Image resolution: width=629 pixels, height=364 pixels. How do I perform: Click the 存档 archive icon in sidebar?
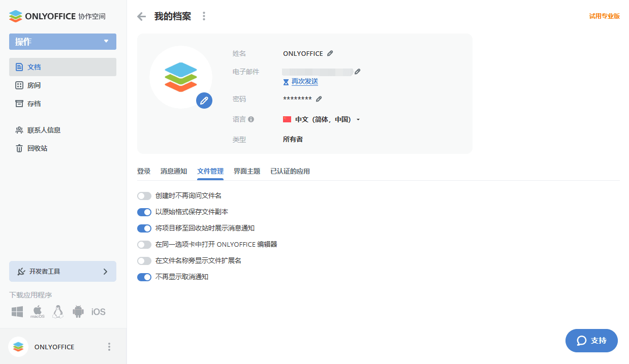(x=19, y=104)
